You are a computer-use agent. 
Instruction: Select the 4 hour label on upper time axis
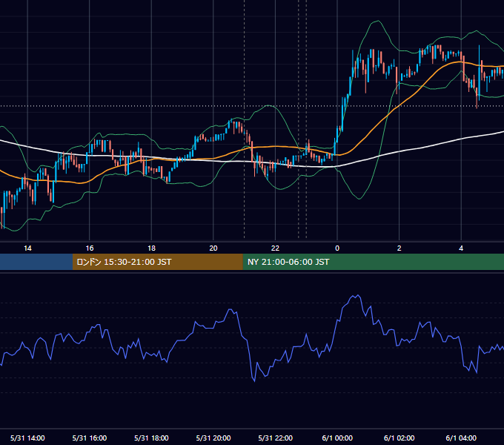pyautogui.click(x=461, y=248)
